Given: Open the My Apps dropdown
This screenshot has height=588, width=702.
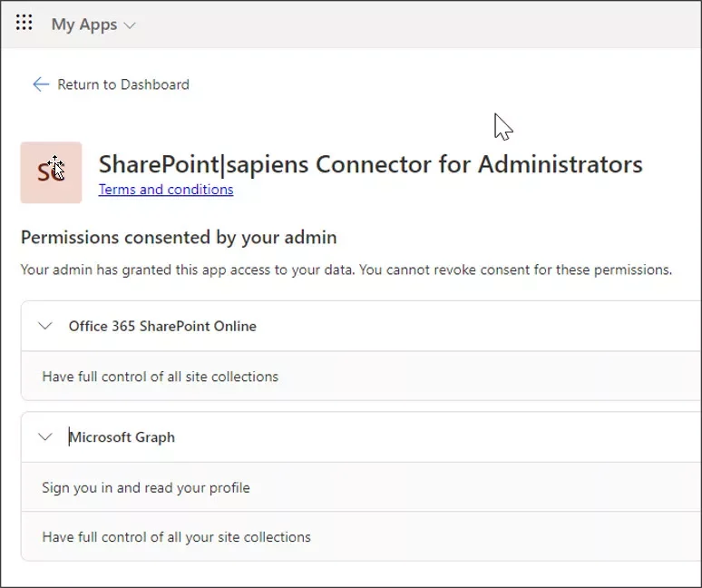Looking at the screenshot, I should [93, 24].
